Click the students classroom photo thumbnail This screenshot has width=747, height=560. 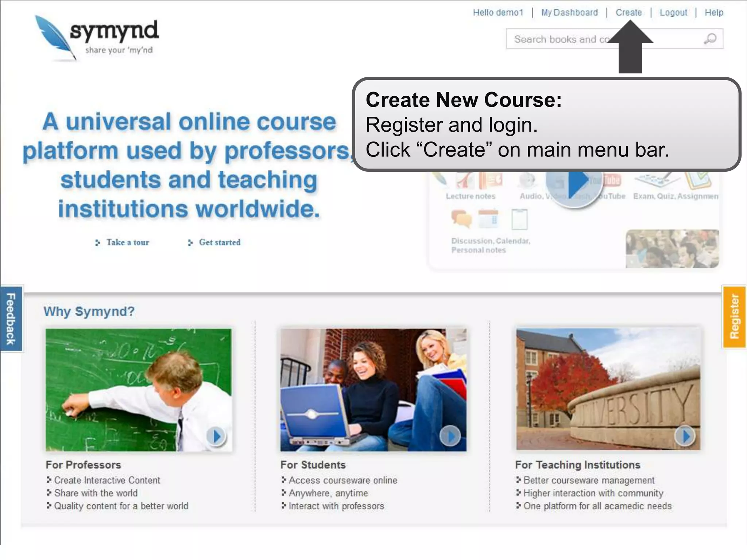click(672, 249)
